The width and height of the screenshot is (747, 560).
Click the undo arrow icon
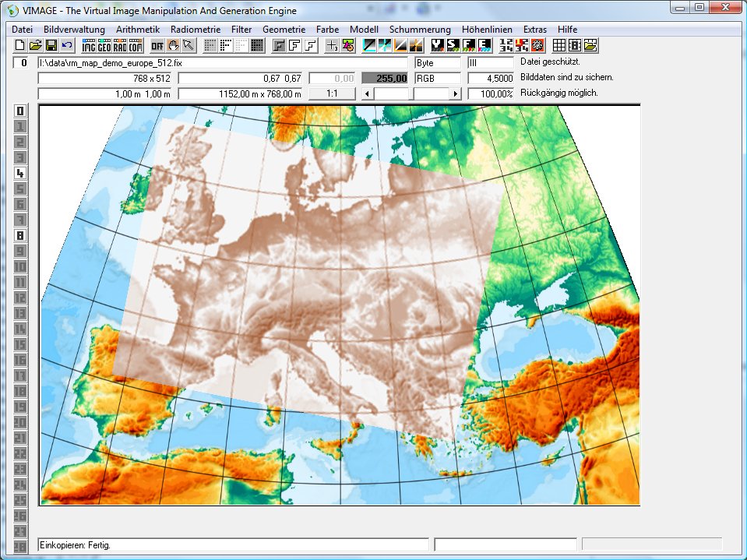point(66,45)
